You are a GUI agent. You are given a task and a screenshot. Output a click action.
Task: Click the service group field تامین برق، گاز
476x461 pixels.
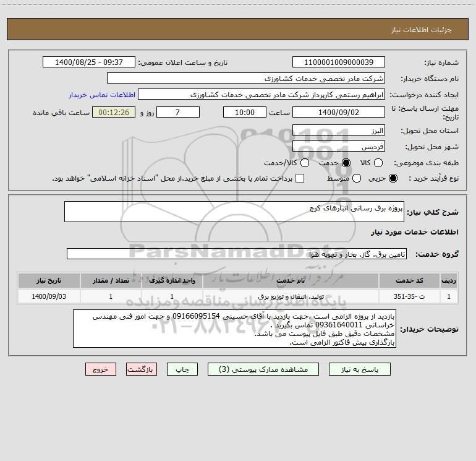click(237, 254)
